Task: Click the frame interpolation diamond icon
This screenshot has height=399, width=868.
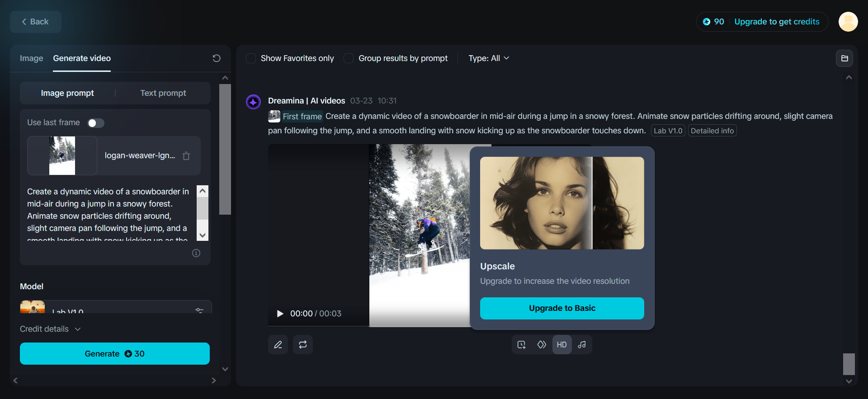Action: point(542,345)
